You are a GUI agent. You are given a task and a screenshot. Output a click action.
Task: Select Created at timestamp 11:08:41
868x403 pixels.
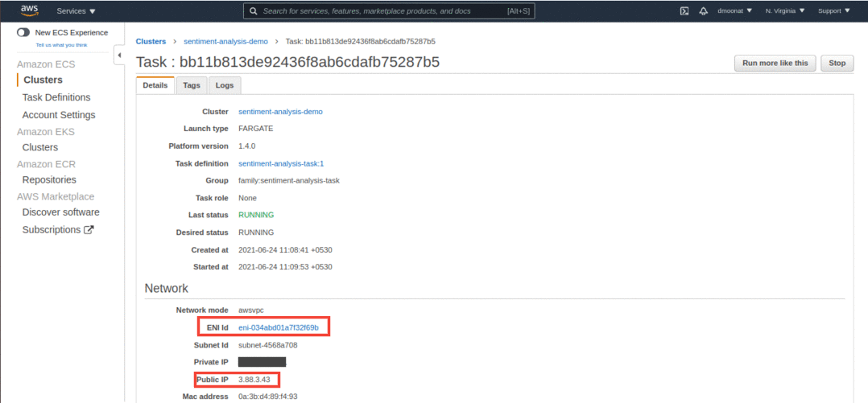(285, 250)
